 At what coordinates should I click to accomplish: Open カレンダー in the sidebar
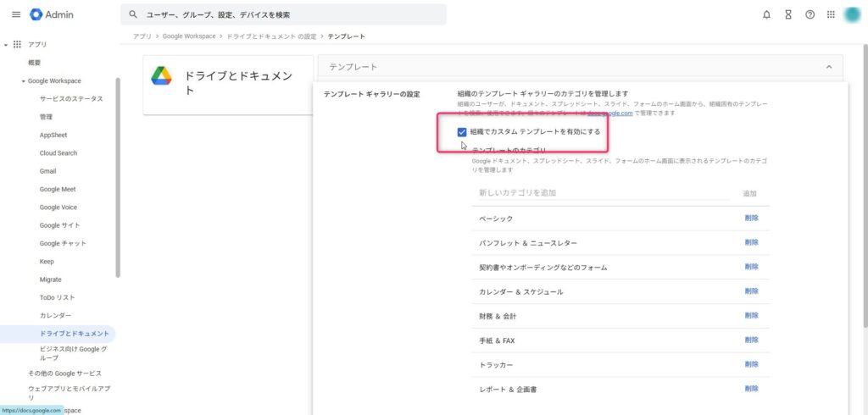point(55,316)
